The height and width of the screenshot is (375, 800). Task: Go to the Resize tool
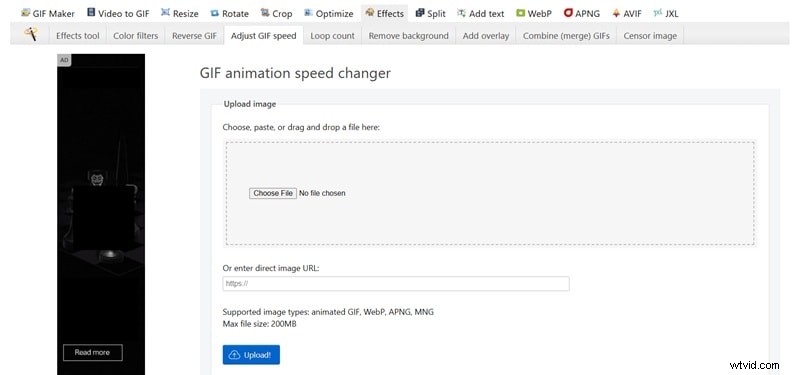(180, 13)
